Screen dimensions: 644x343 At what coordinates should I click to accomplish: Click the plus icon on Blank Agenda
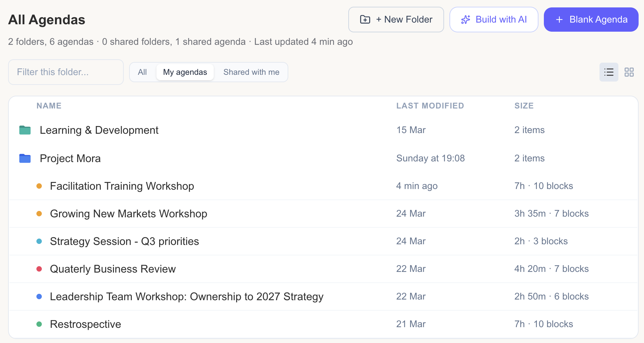coord(559,20)
